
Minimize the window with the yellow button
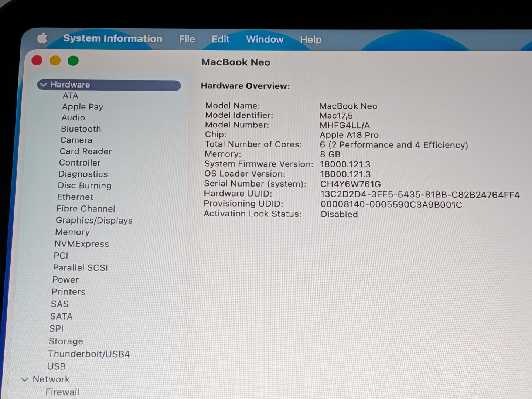(x=55, y=61)
